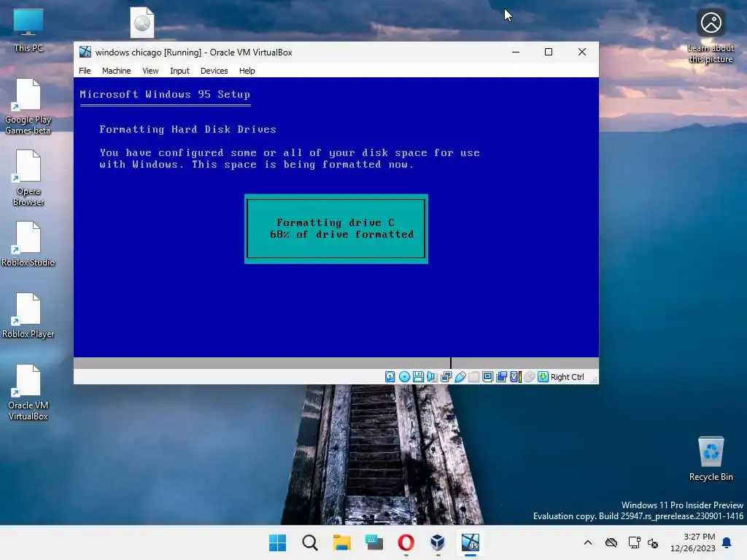Click the USB devices indicator icon
Viewport: 747px width, 560px height.
pos(460,377)
